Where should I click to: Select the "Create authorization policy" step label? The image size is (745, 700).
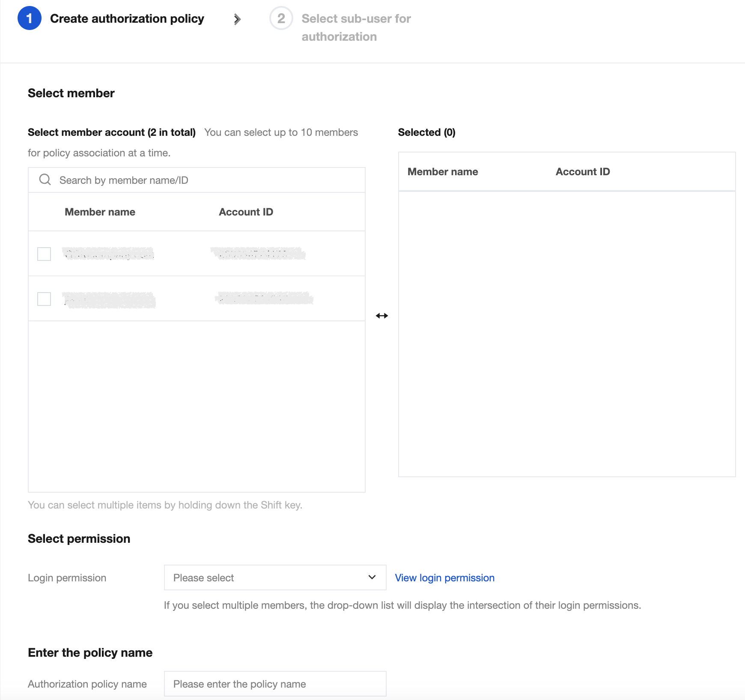pyautogui.click(x=127, y=19)
